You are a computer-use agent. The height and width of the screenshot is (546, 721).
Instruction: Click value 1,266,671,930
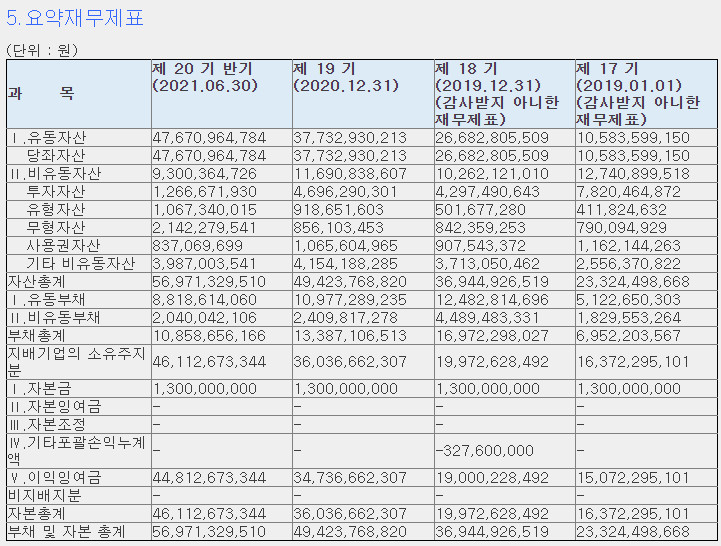(205, 192)
